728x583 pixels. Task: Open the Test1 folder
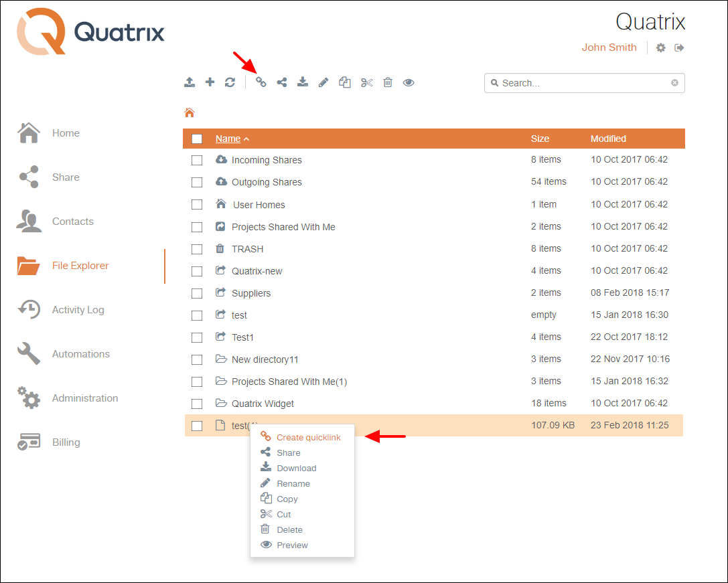243,337
